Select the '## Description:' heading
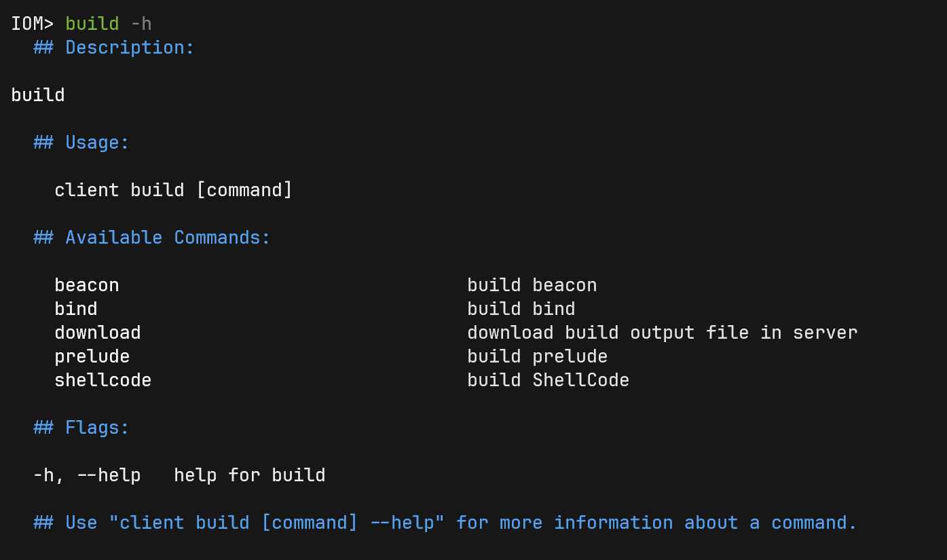This screenshot has width=947, height=560. click(x=114, y=48)
